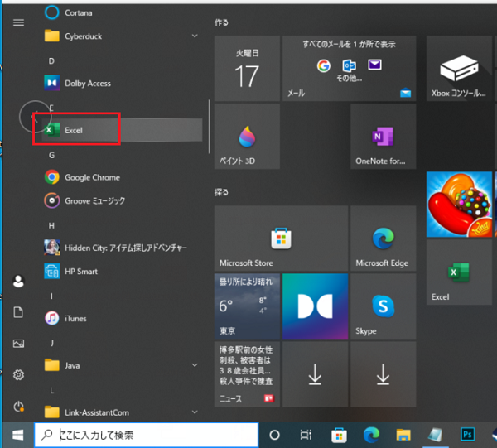Image resolution: width=497 pixels, height=448 pixels.
Task: Jump to letter G section header
Action: (51, 155)
